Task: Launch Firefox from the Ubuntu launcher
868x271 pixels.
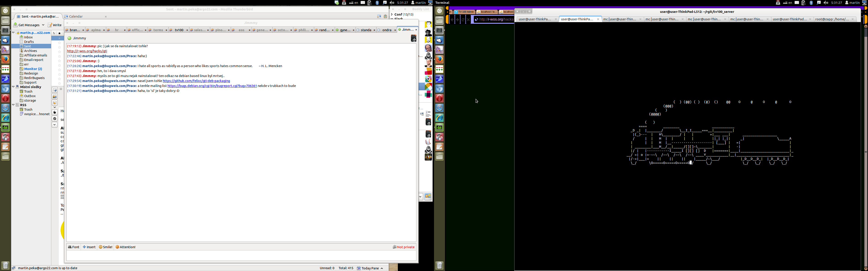Action: coord(5,59)
